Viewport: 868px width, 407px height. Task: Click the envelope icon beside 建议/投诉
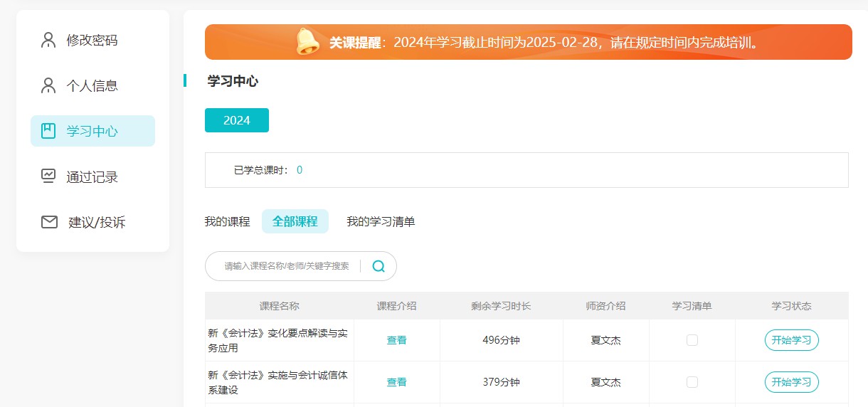(49, 222)
